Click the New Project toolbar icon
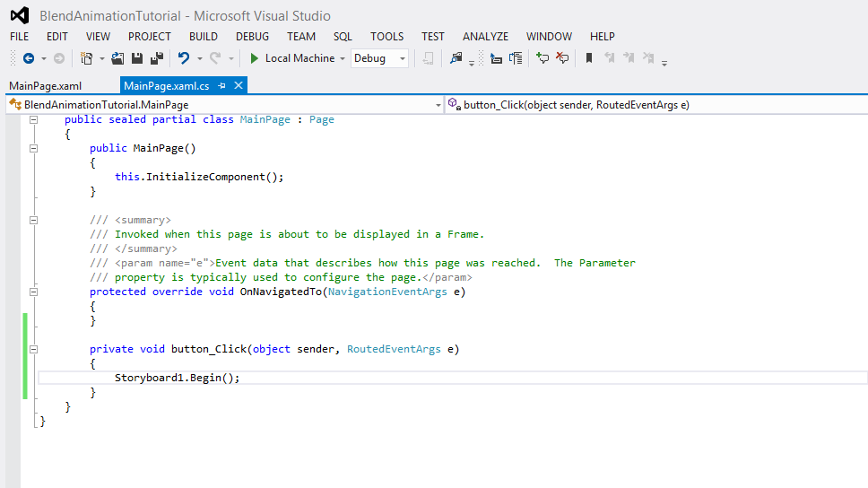 86,58
